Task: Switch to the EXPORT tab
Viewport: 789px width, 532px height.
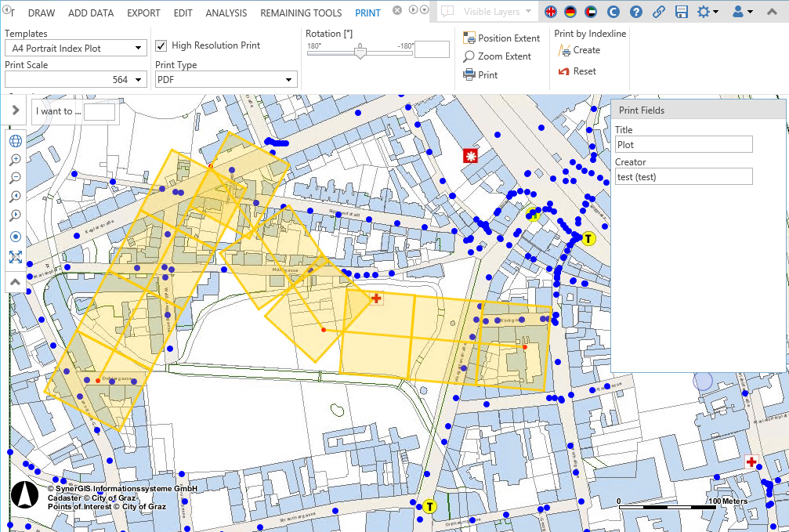Action: point(143,13)
